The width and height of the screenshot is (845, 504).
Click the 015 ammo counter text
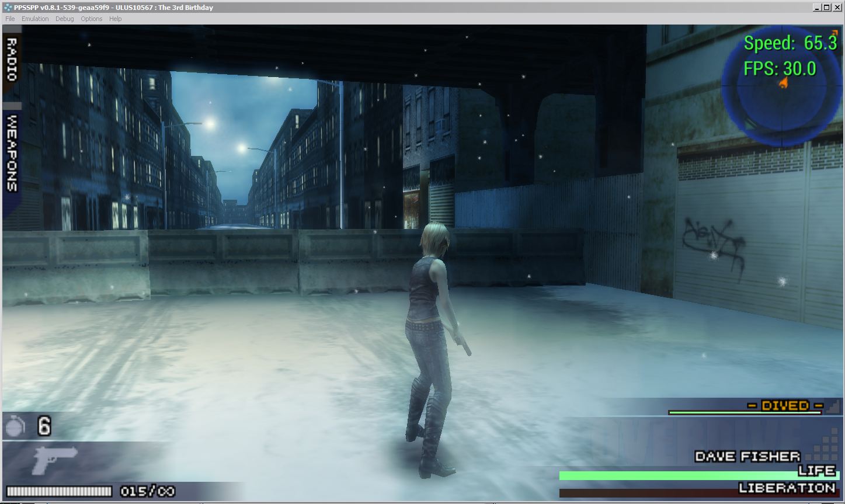tap(134, 492)
